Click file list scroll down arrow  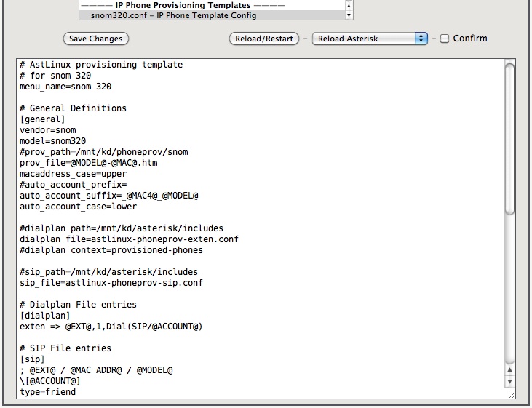coord(349,15)
